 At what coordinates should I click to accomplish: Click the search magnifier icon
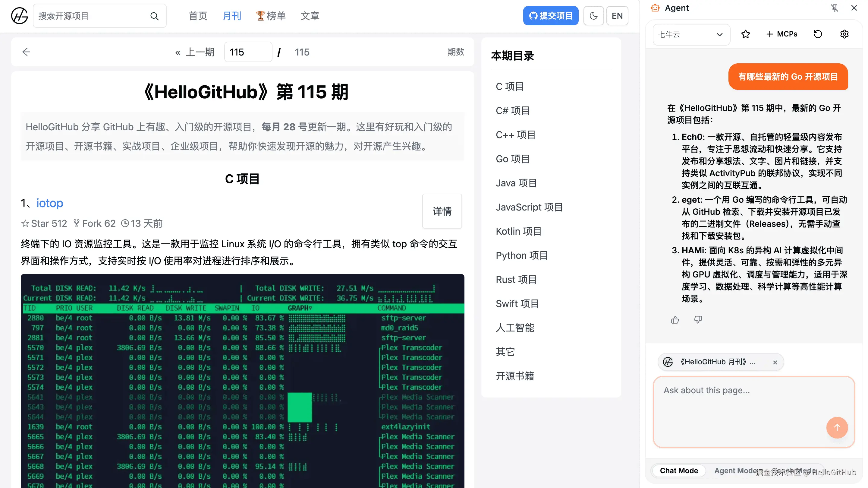(154, 16)
